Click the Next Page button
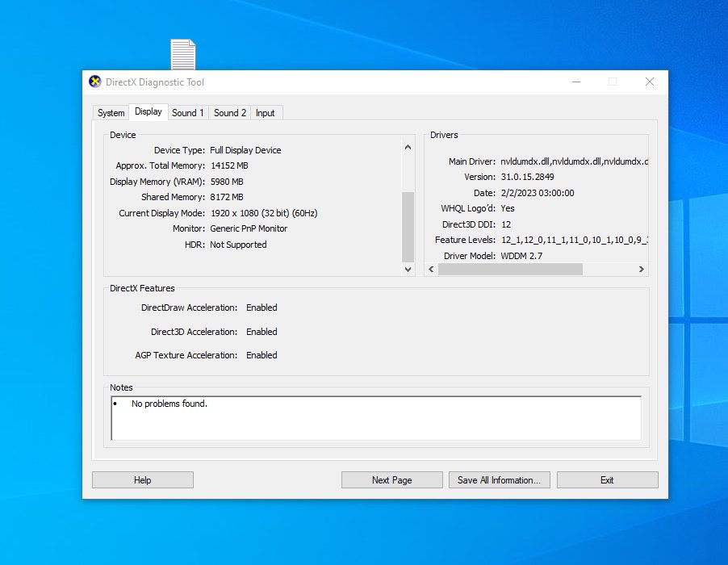This screenshot has height=565, width=728. tap(392, 480)
